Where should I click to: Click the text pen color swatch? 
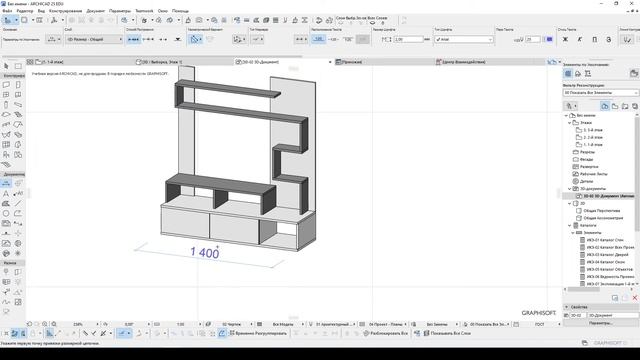pos(549,40)
